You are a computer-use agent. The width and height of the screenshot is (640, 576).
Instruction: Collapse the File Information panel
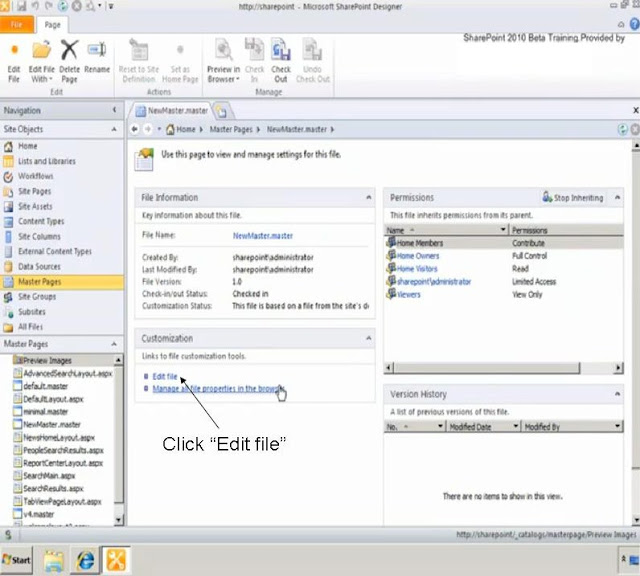[x=369, y=198]
